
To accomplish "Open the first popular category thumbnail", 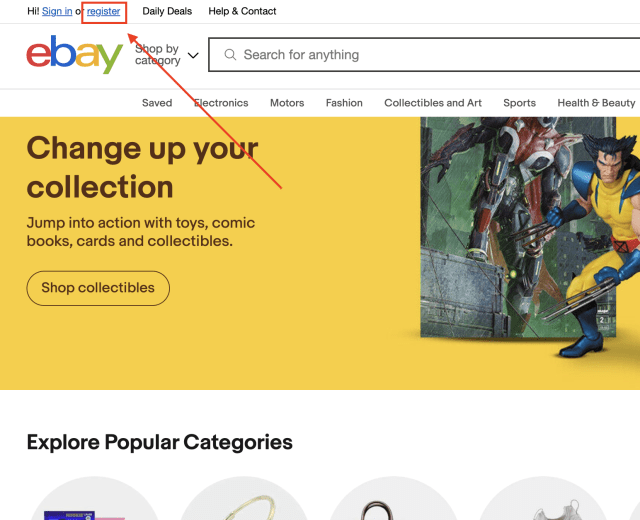I will [95, 498].
